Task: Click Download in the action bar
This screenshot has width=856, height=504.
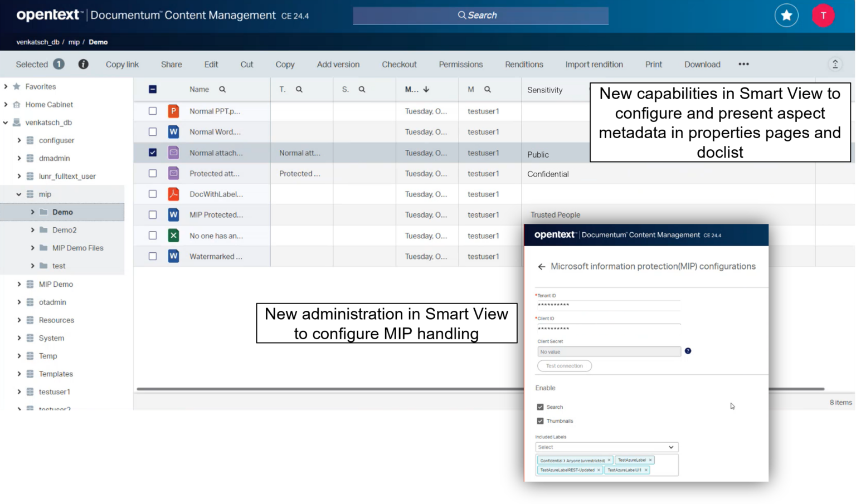Action: (x=702, y=64)
